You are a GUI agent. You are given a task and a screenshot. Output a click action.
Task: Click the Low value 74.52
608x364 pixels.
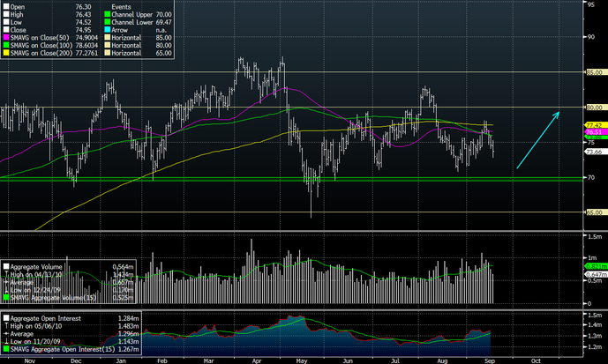(83, 22)
